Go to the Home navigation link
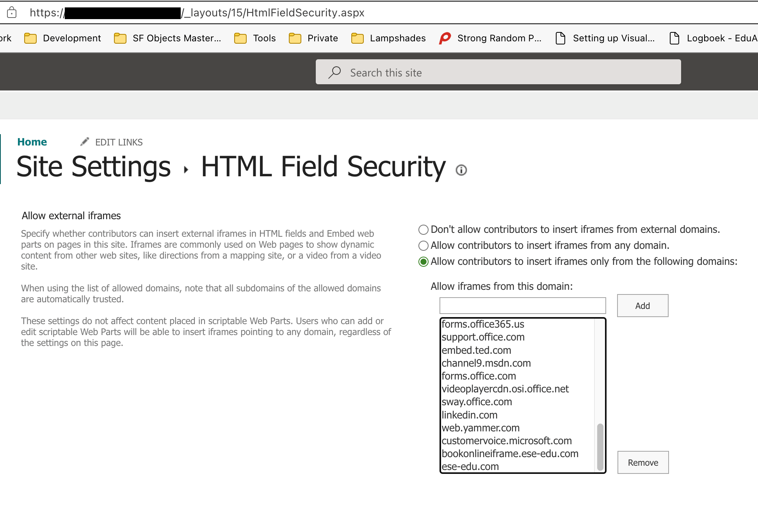Screen dimensions: 758x532 (x=32, y=142)
